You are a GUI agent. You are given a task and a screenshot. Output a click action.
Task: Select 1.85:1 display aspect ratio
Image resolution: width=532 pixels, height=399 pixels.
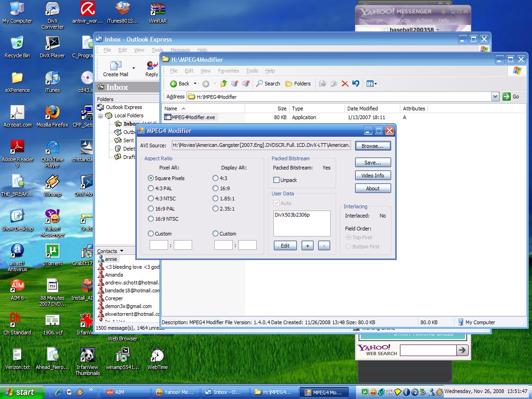224,199
